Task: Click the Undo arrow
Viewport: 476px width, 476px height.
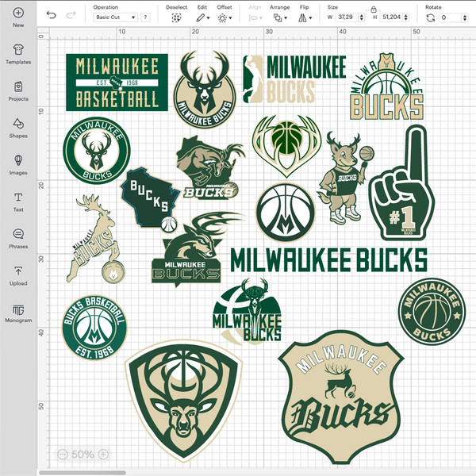Action: pos(51,15)
